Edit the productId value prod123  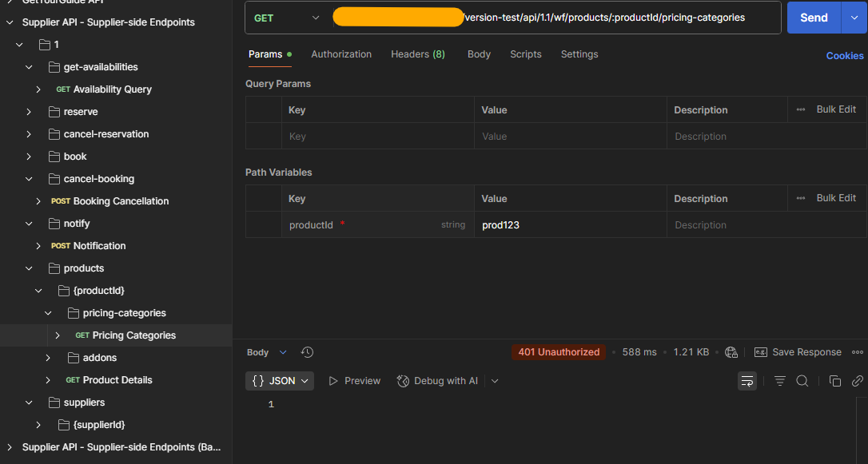coord(570,225)
